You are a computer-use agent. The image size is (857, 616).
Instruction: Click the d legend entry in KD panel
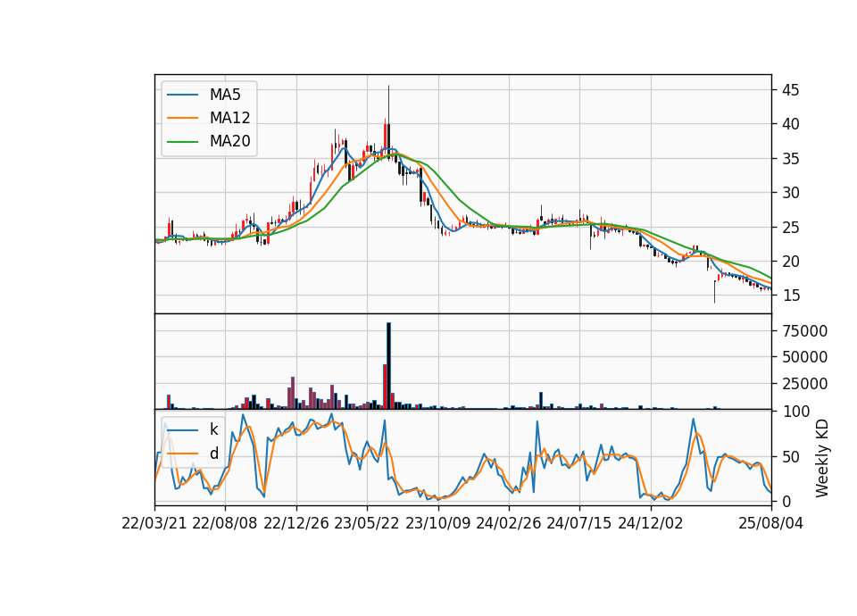point(213,454)
